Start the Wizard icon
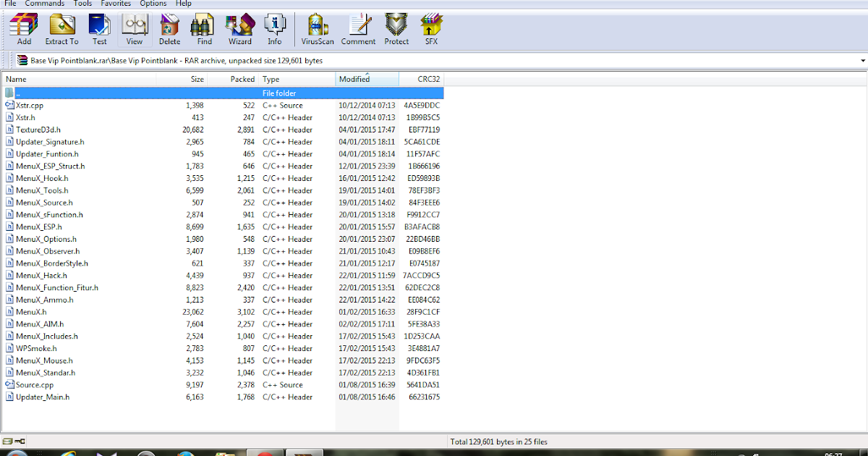 point(239,29)
